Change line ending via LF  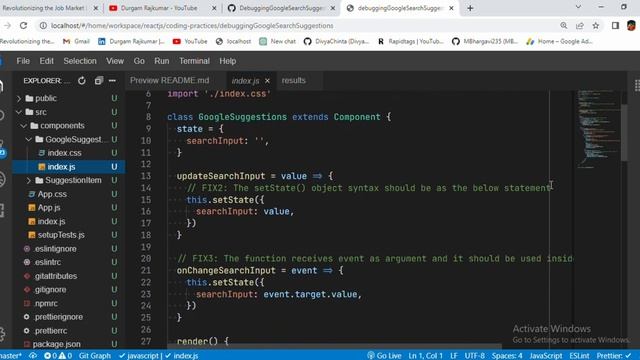(x=453, y=356)
